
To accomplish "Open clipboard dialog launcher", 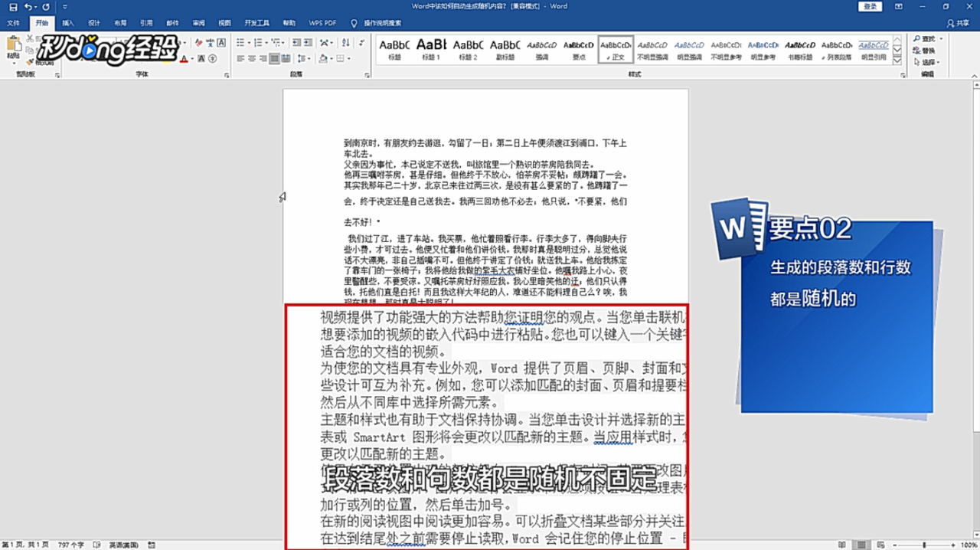I will (57, 75).
